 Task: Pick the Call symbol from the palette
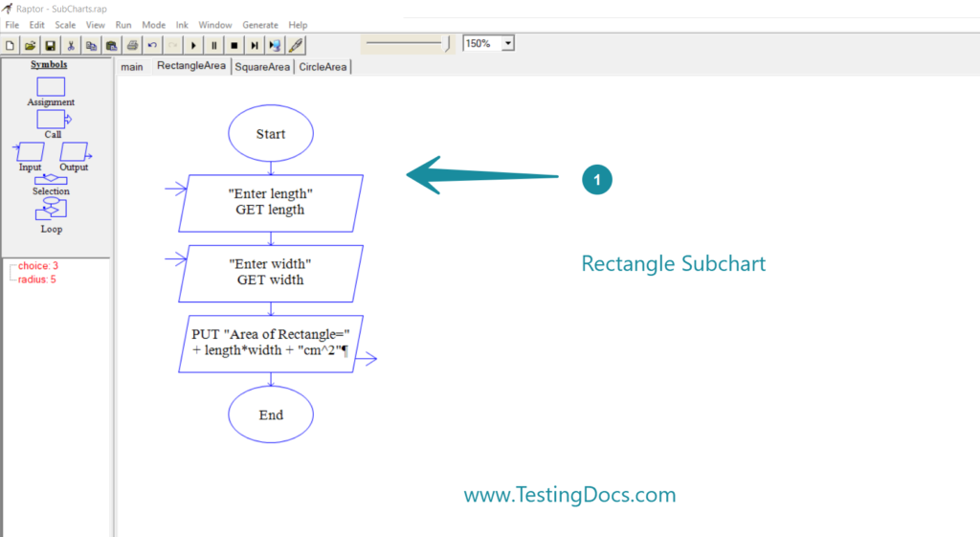pos(52,119)
